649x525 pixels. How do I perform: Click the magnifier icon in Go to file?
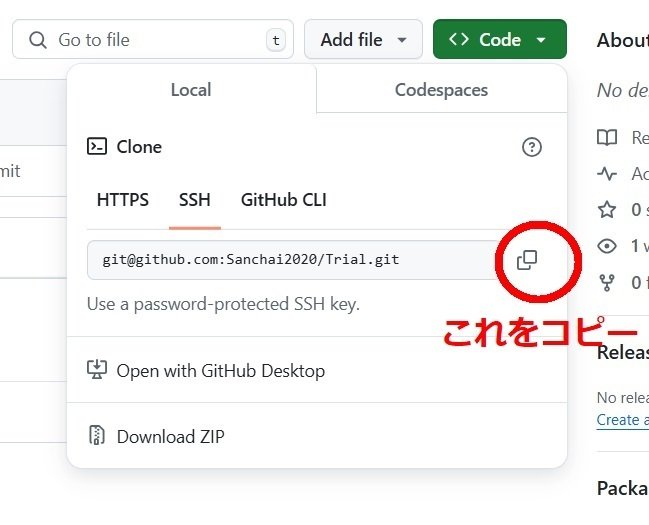pos(38,40)
